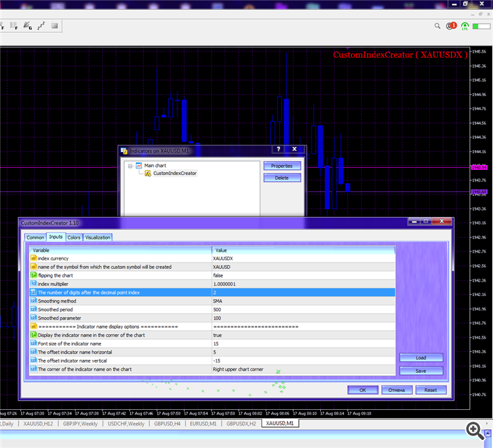Switch to the Visualization tab

[98, 237]
